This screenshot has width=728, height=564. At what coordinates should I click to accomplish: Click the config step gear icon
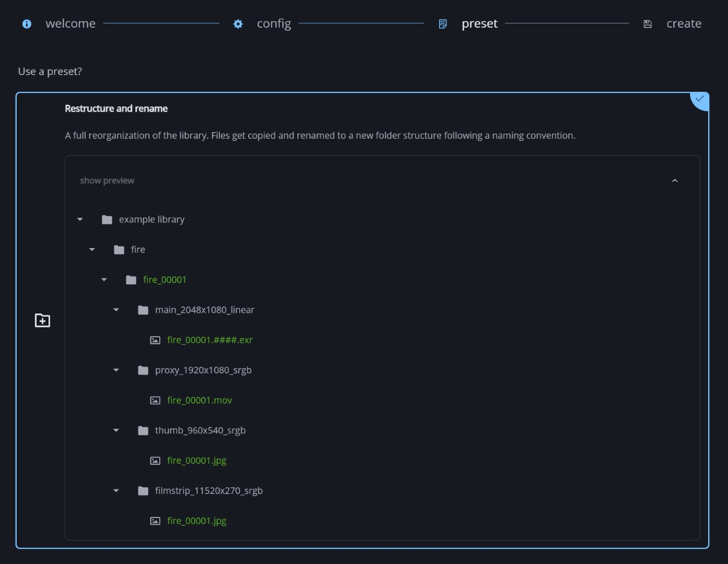[x=238, y=24]
